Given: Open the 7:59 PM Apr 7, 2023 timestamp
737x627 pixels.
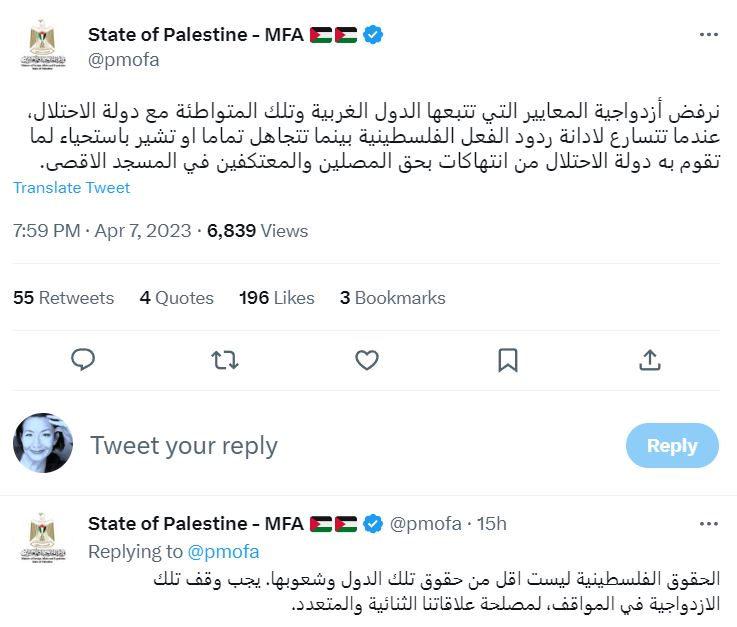Looking at the screenshot, I should tap(101, 231).
